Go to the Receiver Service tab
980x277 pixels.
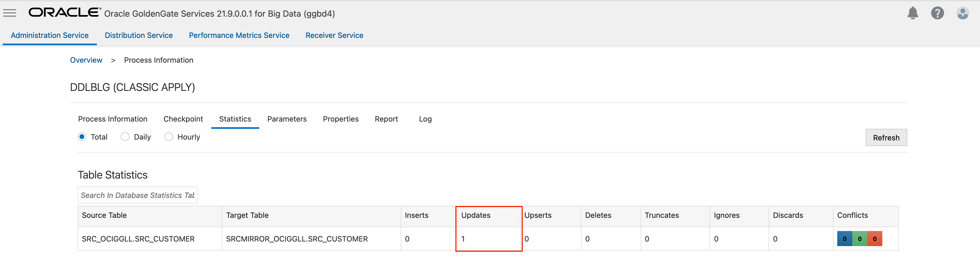334,35
